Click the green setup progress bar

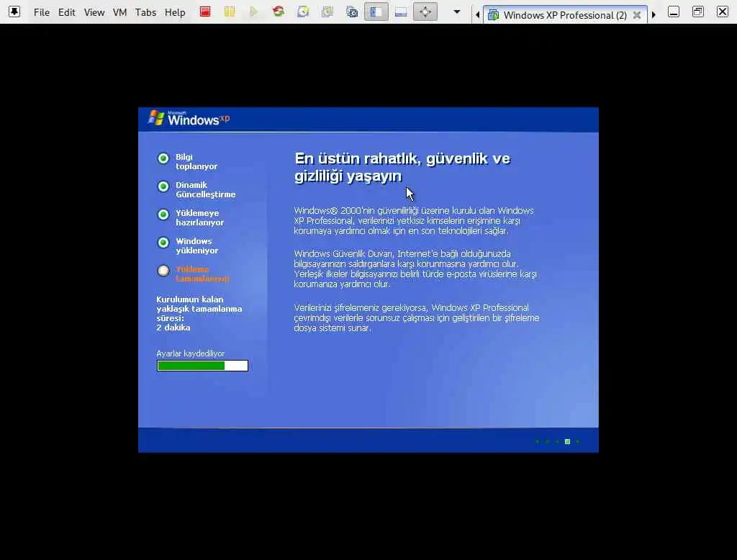click(202, 366)
